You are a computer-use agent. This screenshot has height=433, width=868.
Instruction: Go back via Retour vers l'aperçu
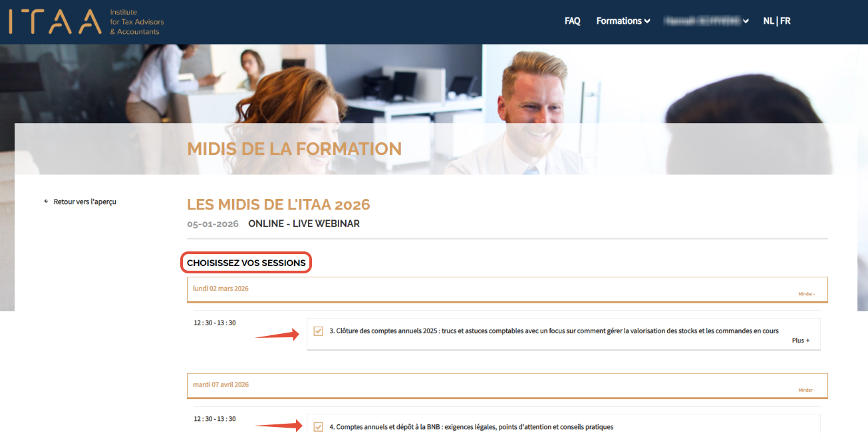click(x=84, y=202)
